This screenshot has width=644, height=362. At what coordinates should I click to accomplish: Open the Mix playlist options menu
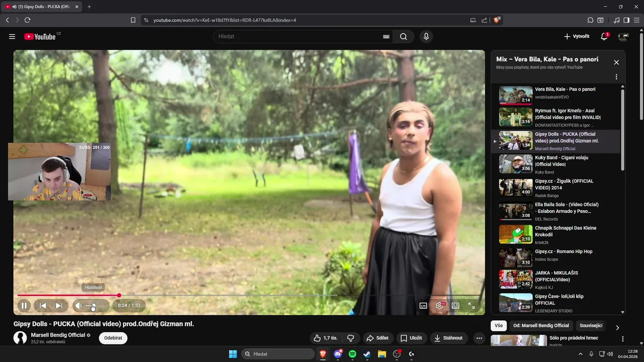[x=616, y=77]
